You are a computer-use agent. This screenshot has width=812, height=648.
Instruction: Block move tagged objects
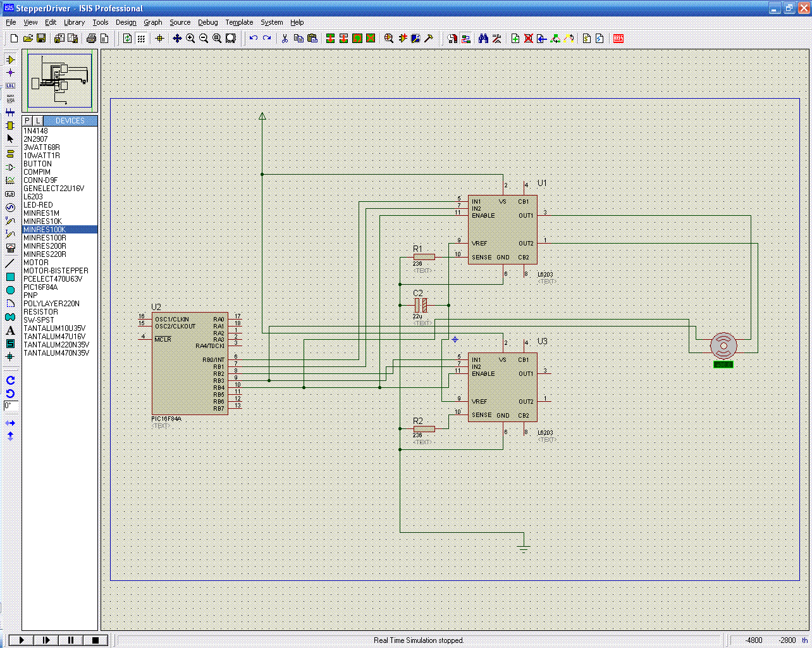[x=343, y=39]
